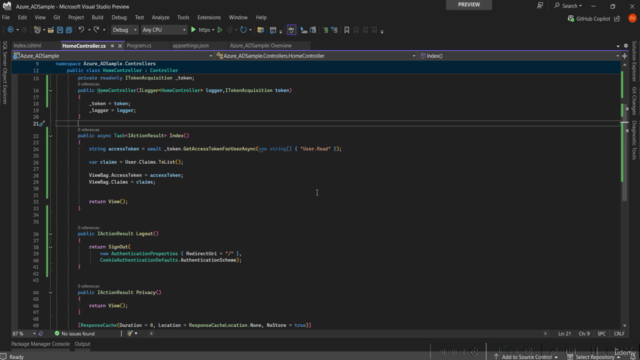Click the Ln: 21 line indicator
The image size is (640, 360).
tap(565, 333)
